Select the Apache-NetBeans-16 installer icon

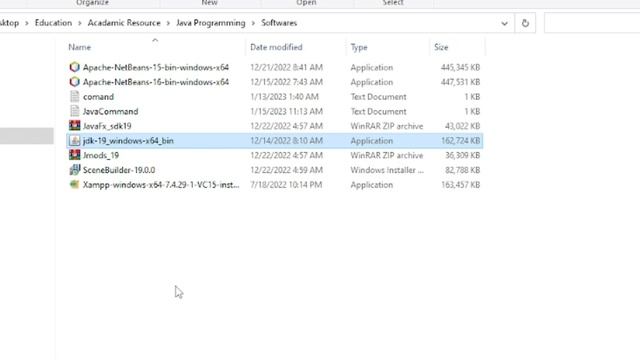[74, 82]
